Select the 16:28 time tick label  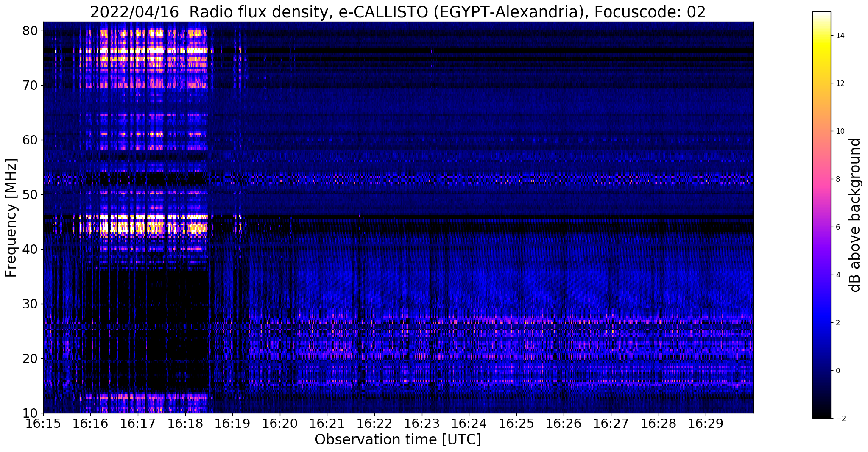[x=658, y=423]
